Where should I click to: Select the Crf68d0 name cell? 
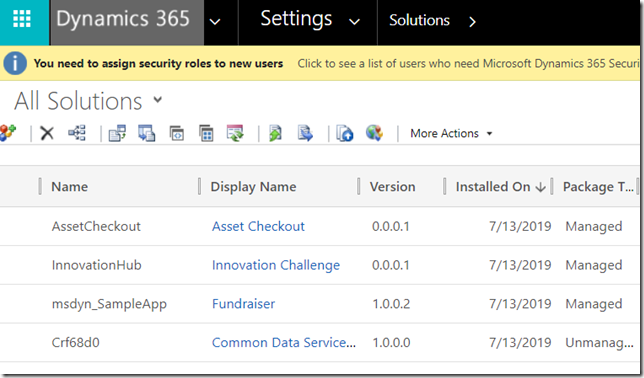76,342
